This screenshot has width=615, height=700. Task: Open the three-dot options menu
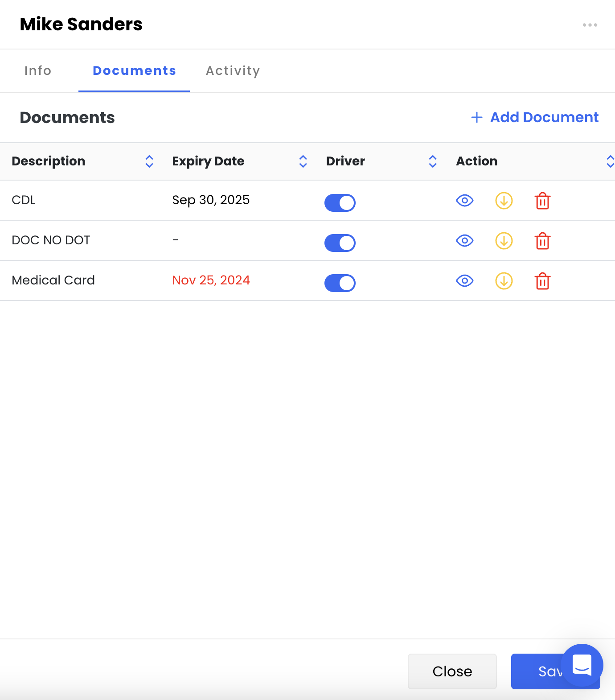(x=590, y=25)
